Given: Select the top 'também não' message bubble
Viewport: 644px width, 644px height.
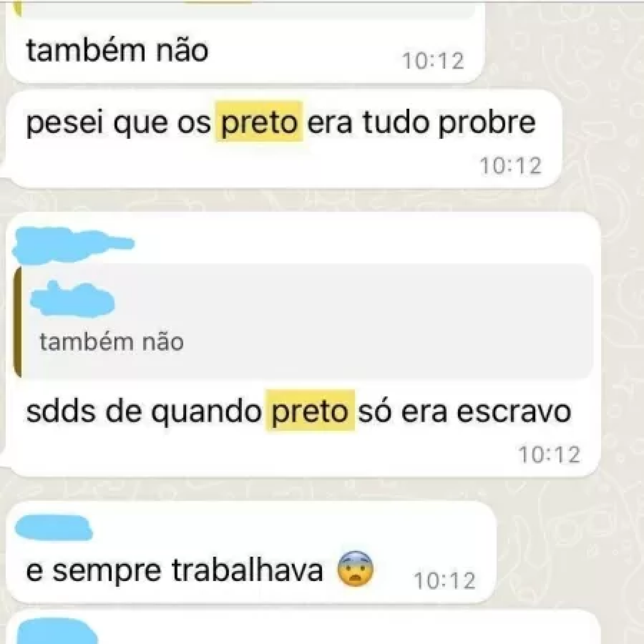Looking at the screenshot, I should [x=245, y=42].
